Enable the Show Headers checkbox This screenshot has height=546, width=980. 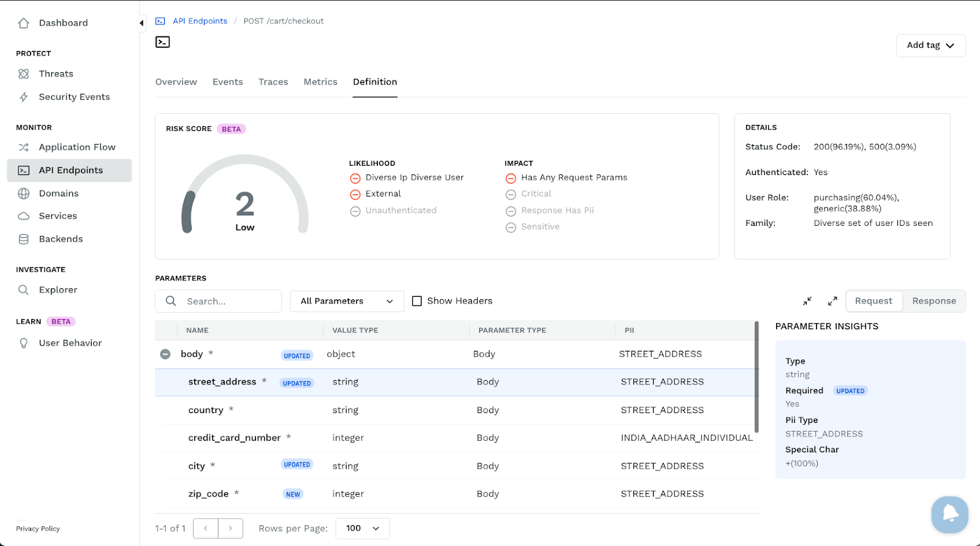tap(417, 301)
